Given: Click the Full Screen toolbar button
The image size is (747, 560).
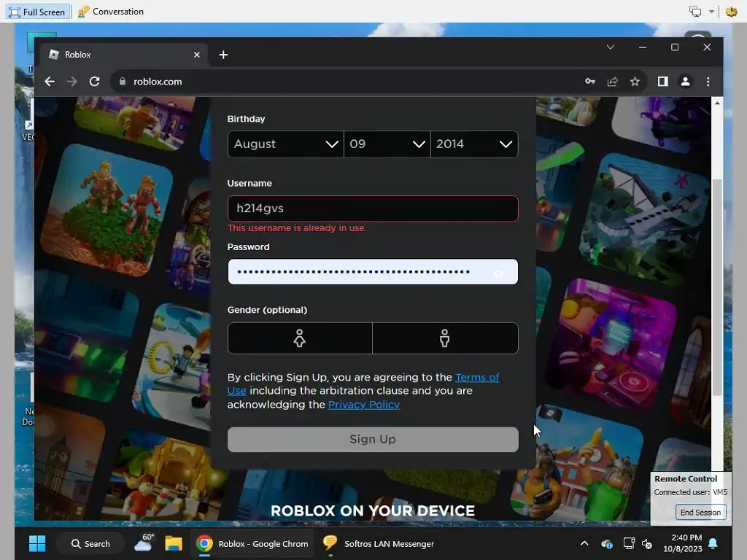Looking at the screenshot, I should click(38, 12).
